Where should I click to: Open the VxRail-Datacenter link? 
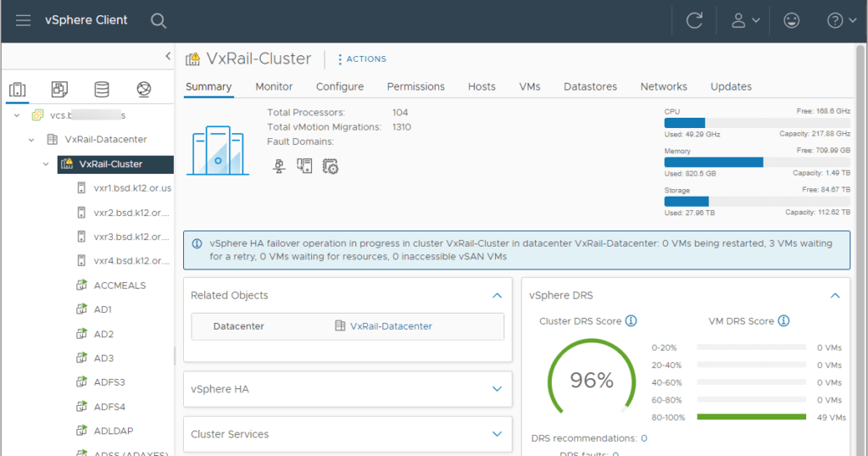pyautogui.click(x=391, y=326)
